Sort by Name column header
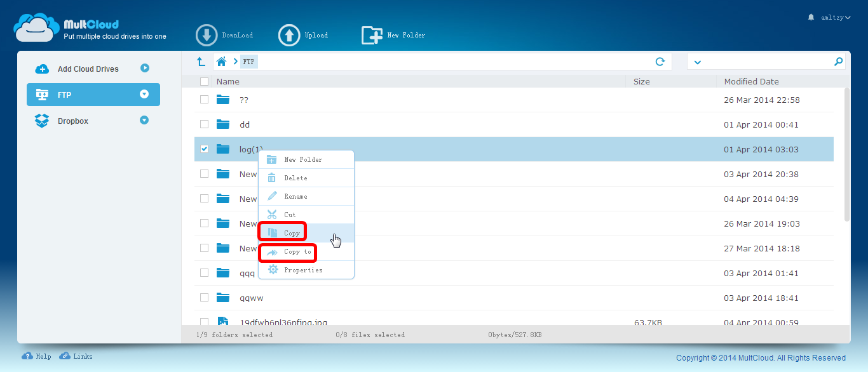868x372 pixels. pos(228,81)
